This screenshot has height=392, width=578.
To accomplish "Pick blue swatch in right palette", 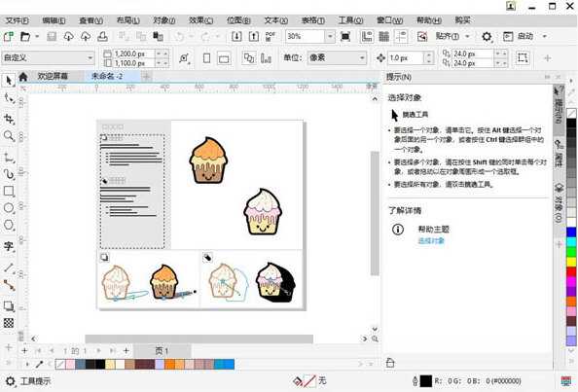I will [571, 232].
